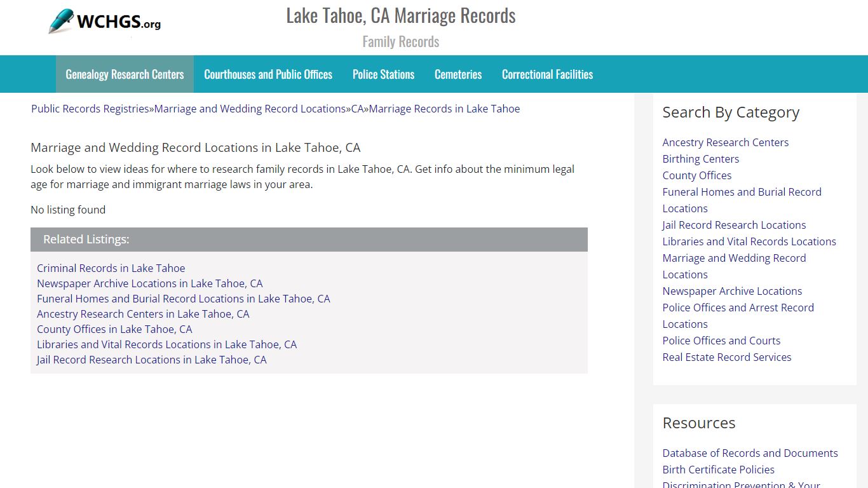868x488 pixels.
Task: Open Jail Record Research Locations in Lake Tahoe
Action: point(152,360)
